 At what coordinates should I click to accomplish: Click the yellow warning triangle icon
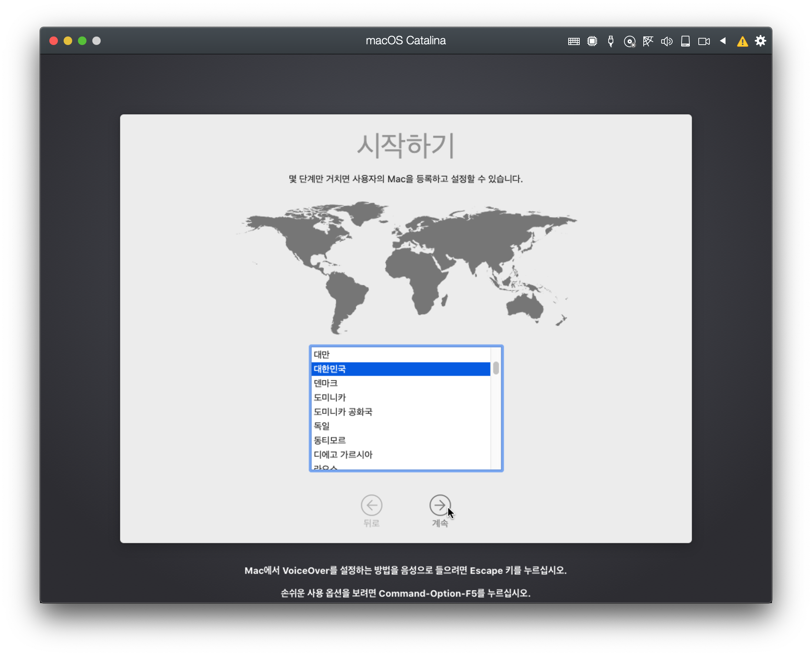742,41
